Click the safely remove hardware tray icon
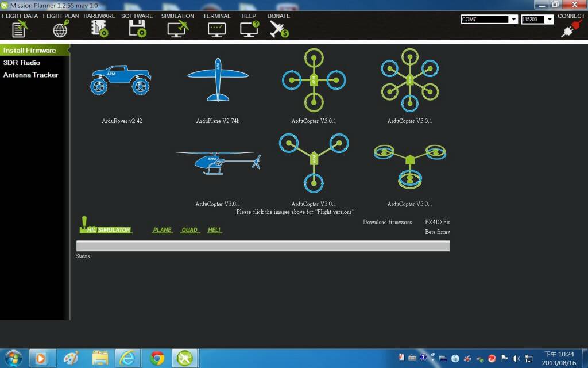Image resolution: width=588 pixels, height=368 pixels. click(x=479, y=359)
